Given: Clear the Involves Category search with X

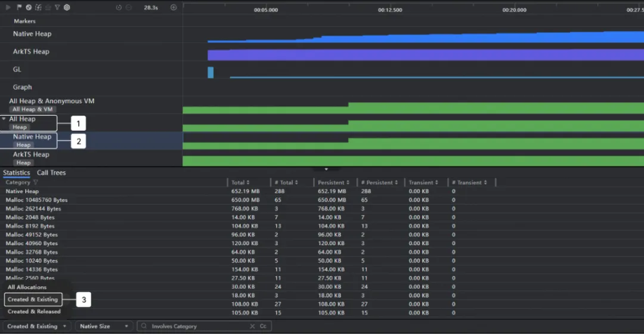Looking at the screenshot, I should (x=252, y=326).
